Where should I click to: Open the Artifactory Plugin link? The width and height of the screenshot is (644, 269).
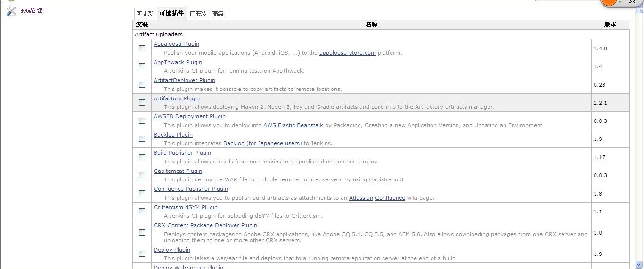177,98
